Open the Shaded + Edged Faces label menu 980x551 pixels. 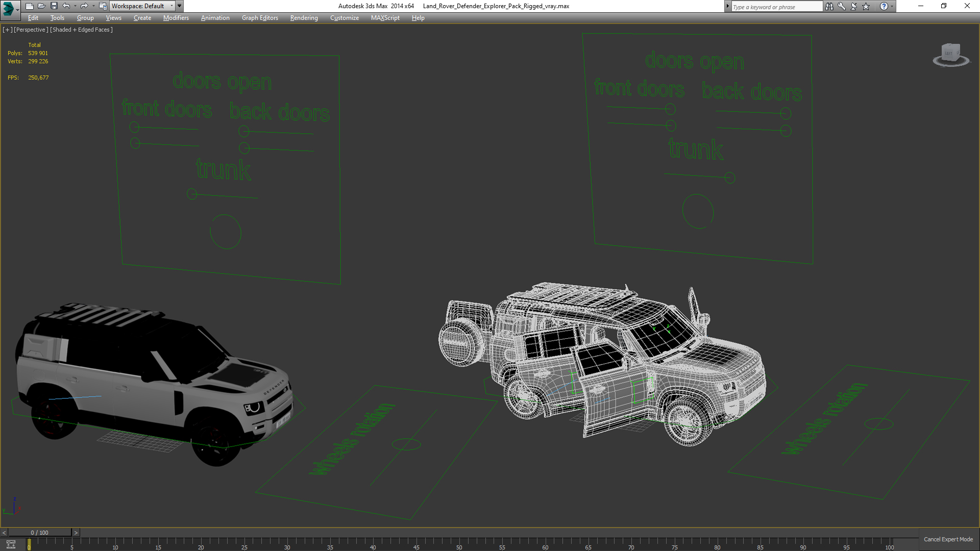point(81,30)
